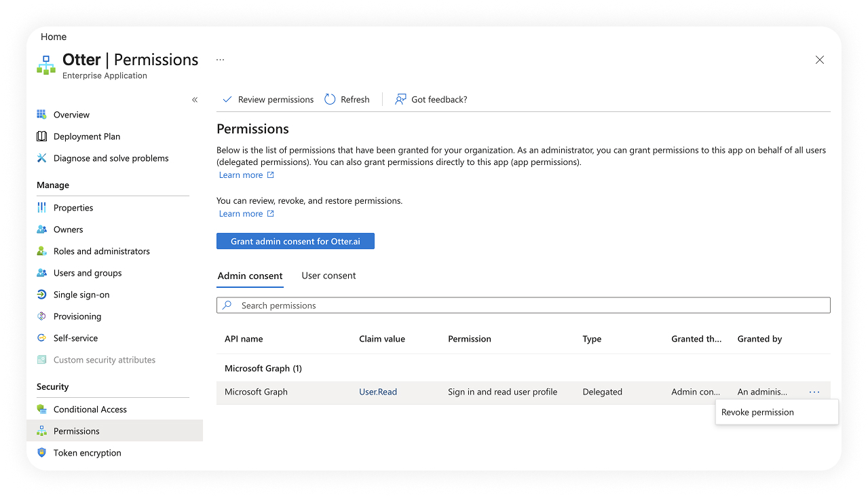Open Deployment Plan book icon

42,136
